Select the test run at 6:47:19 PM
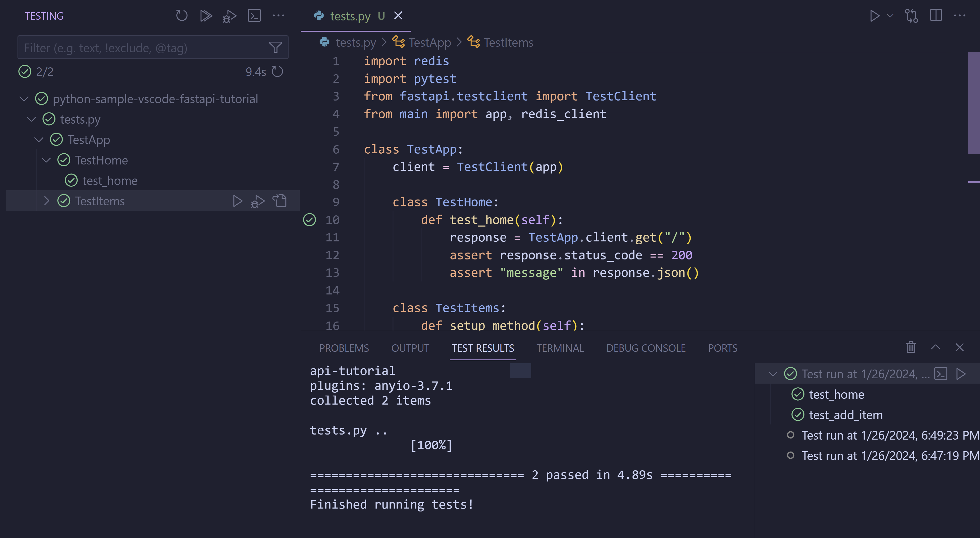 (886, 455)
